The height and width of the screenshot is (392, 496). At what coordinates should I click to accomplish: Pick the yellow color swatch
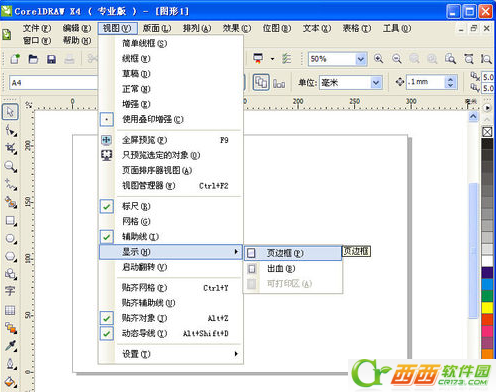(487, 307)
